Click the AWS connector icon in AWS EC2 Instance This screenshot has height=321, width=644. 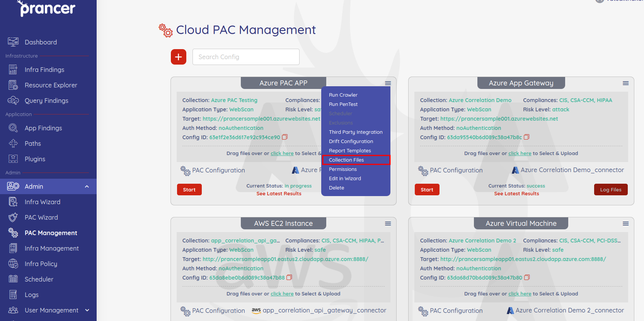[x=256, y=310]
